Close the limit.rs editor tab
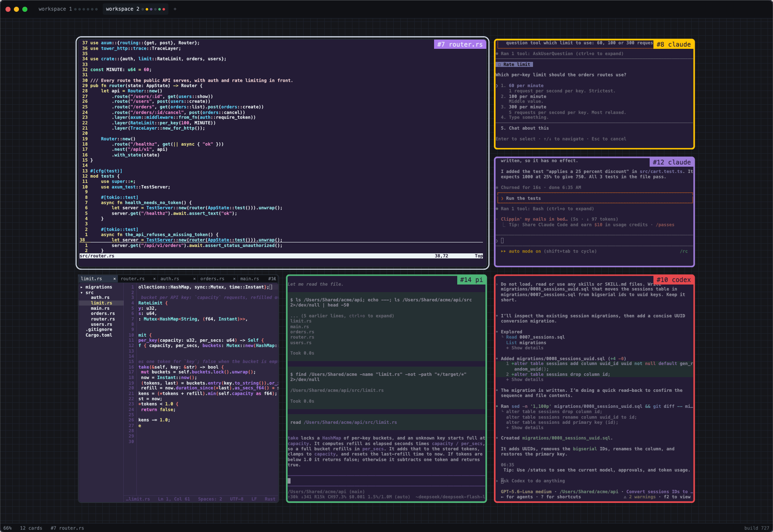 coord(115,279)
